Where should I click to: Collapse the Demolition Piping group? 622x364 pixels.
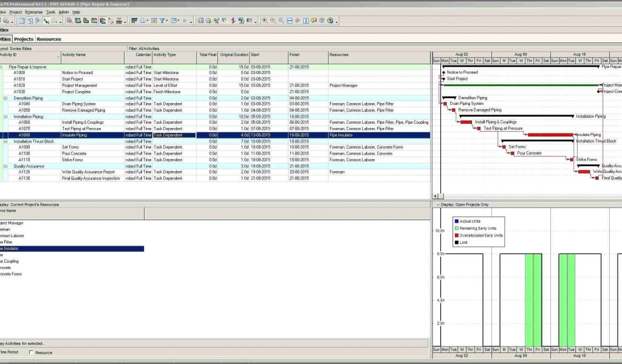pyautogui.click(x=5, y=98)
